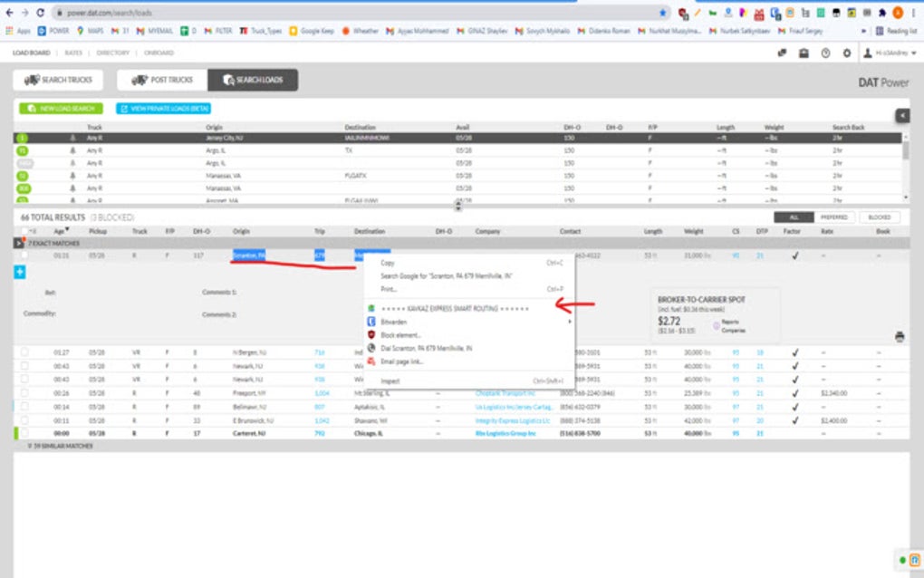Tick the checkbox on the Carteret NJ load row
924x578 pixels.
pyautogui.click(x=24, y=434)
